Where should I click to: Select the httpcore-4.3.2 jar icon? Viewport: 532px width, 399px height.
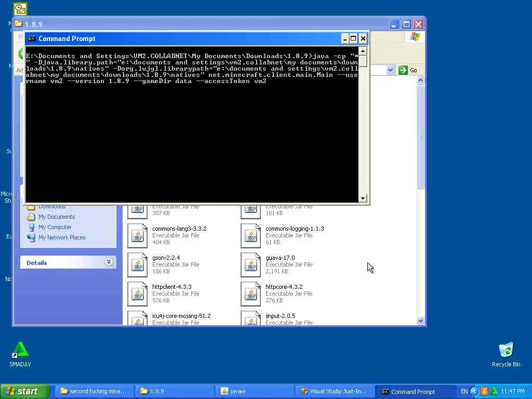[x=251, y=294]
